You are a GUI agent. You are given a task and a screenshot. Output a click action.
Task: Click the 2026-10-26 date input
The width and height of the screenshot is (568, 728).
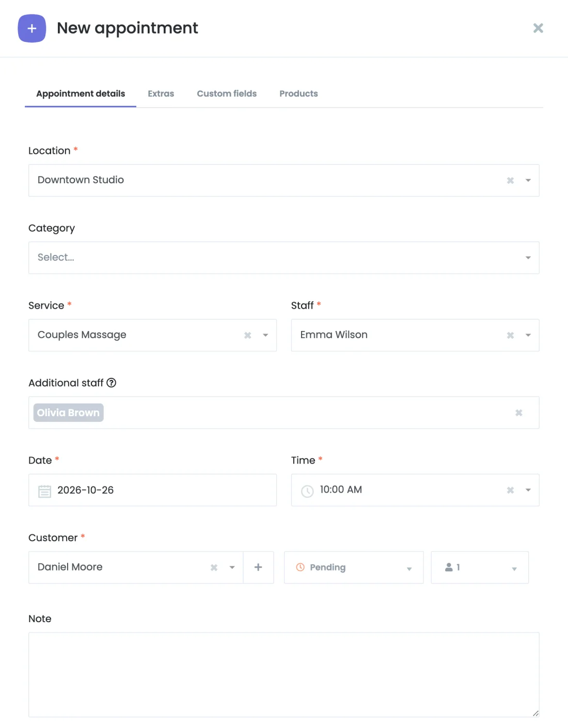click(x=152, y=490)
